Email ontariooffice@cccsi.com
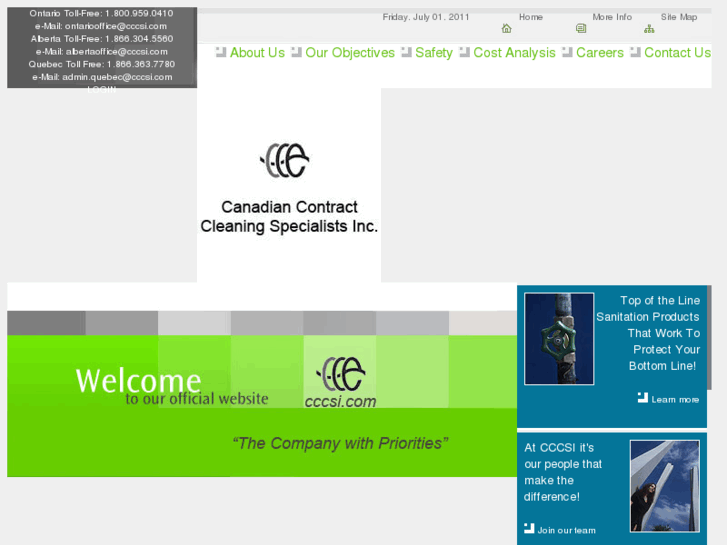 pos(116,26)
